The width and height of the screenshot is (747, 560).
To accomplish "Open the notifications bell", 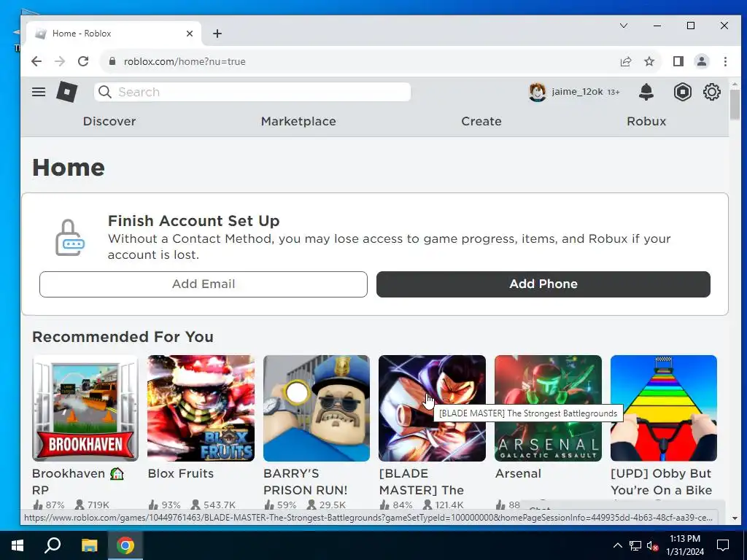I will pos(646,92).
